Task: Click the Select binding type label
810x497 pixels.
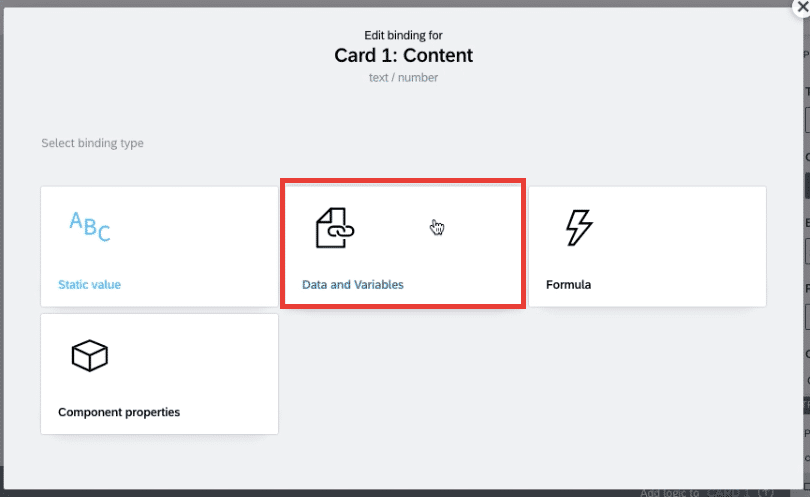Action: pos(92,143)
